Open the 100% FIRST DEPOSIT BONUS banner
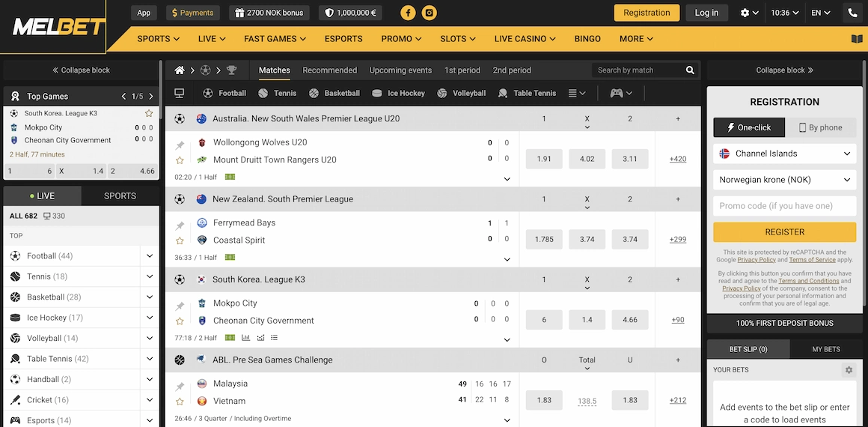 click(784, 324)
